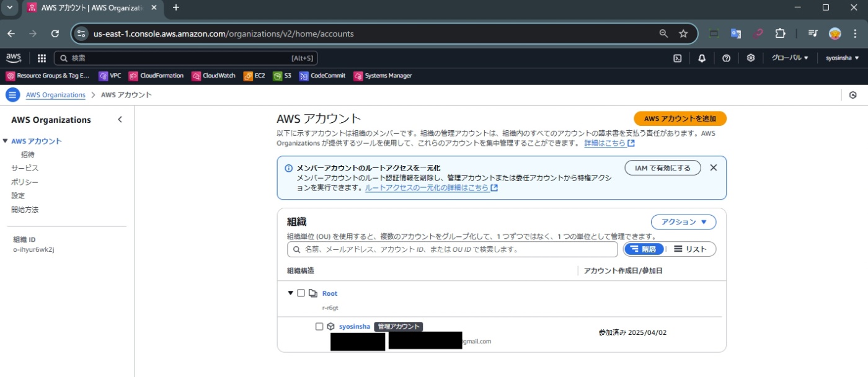Open the AWS services grid menu
868x377 pixels.
pyautogui.click(x=42, y=58)
